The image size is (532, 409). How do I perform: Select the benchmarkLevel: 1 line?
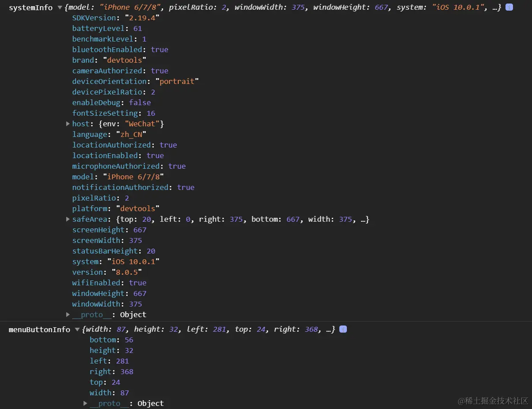tap(109, 39)
